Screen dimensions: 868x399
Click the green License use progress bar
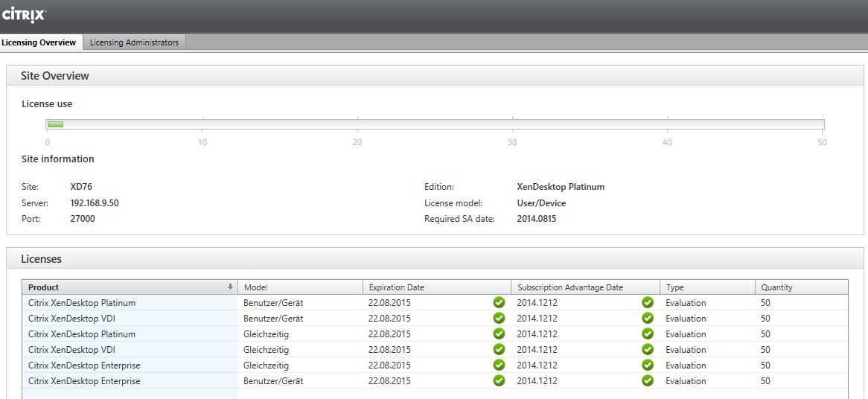[56, 124]
